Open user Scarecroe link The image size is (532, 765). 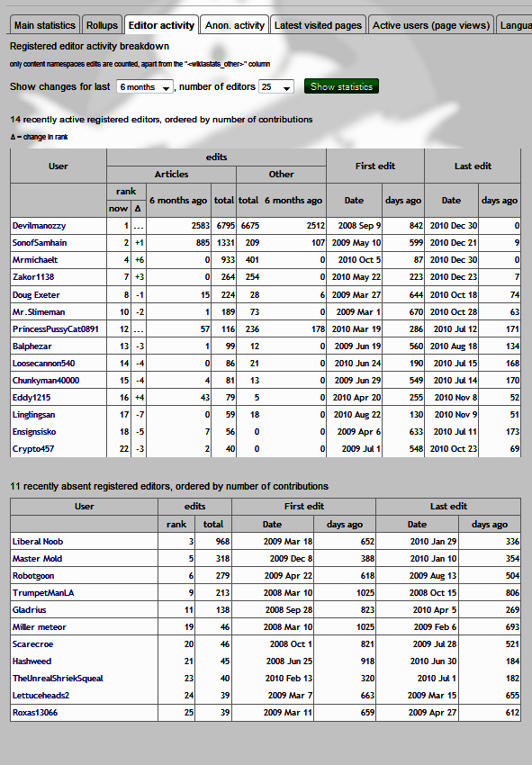click(32, 644)
